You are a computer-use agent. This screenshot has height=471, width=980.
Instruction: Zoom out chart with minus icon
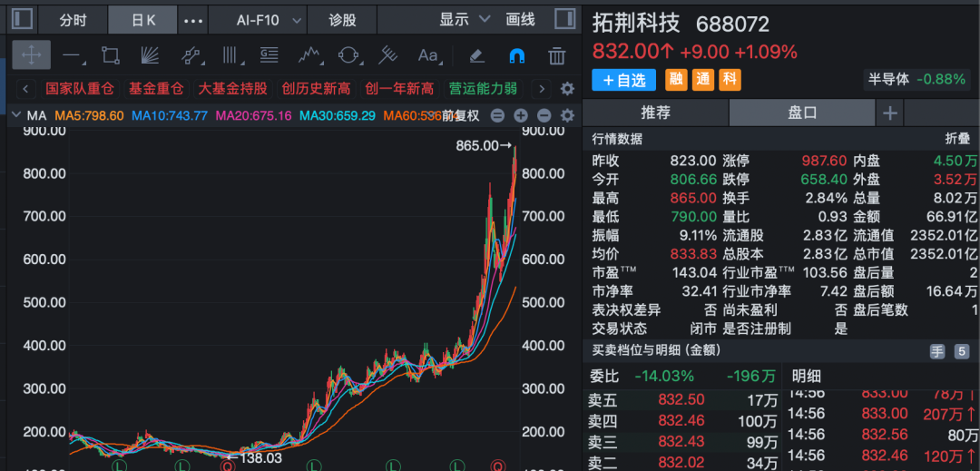pyautogui.click(x=544, y=115)
